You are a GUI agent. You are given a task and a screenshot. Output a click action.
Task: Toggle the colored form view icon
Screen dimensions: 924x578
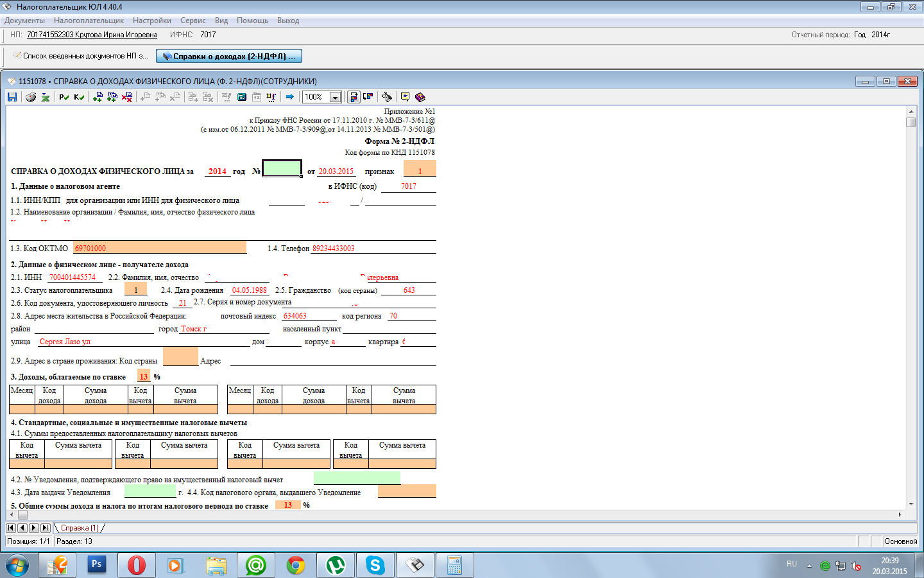point(354,97)
